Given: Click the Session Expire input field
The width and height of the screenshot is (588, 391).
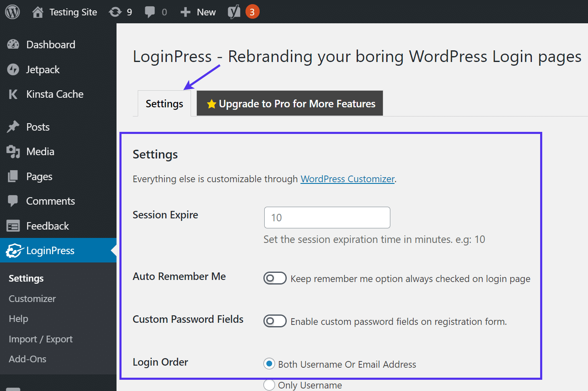Looking at the screenshot, I should click(x=327, y=217).
